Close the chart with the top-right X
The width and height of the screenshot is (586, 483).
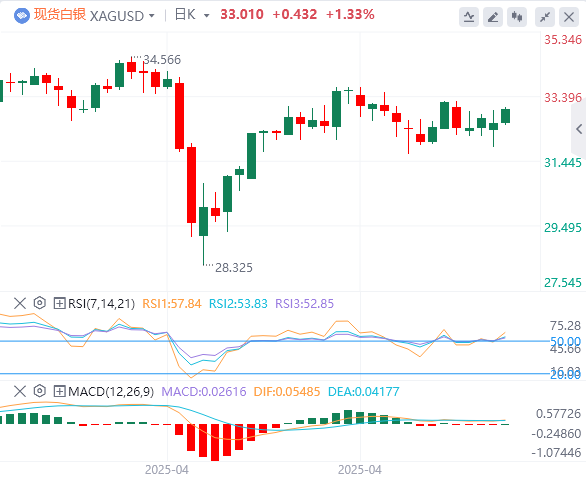click(569, 17)
